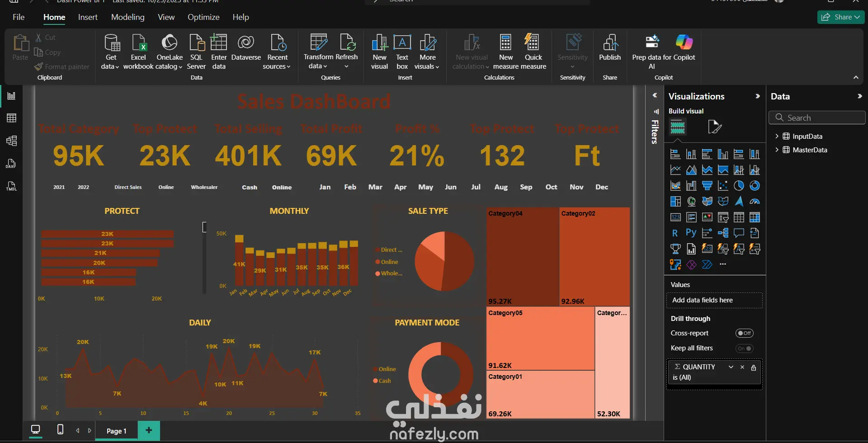The image size is (868, 443).
Task: Expand the InputData table
Action: point(777,136)
